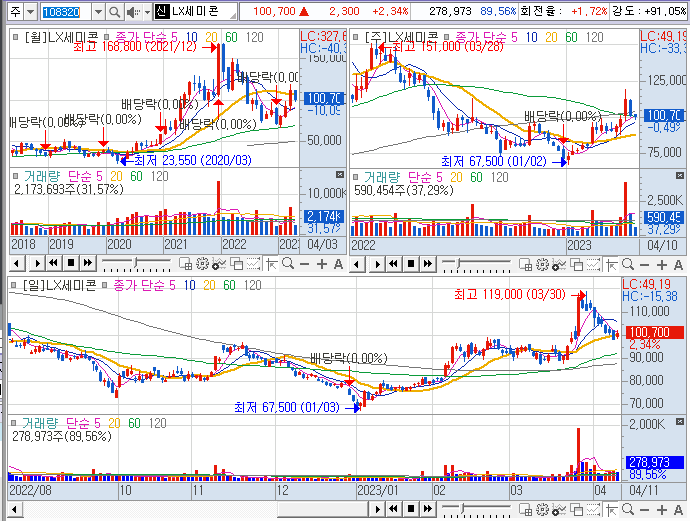Click weekly chart overlay windows icon
The width and height of the screenshot is (690, 521).
pos(576,264)
